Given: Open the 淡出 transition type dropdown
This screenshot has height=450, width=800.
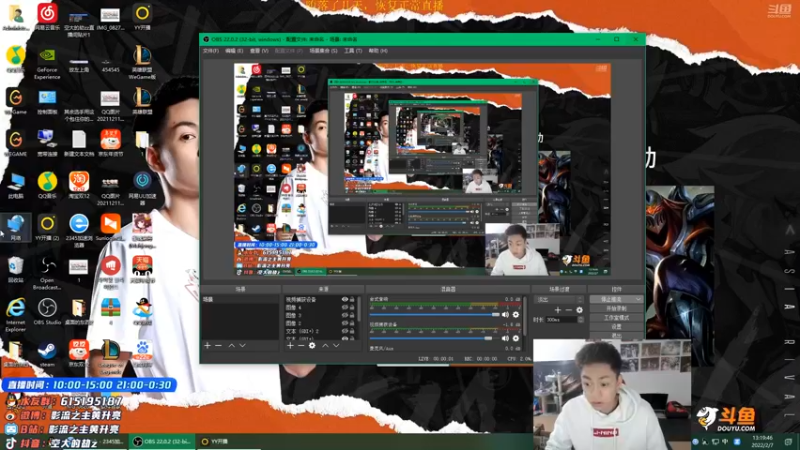Looking at the screenshot, I should point(559,299).
